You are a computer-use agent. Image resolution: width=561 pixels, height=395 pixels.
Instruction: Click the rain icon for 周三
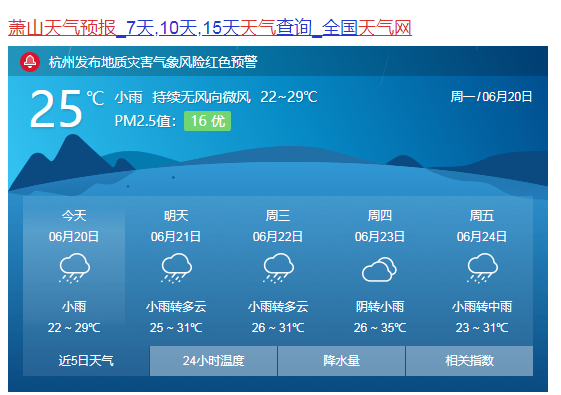(x=278, y=268)
